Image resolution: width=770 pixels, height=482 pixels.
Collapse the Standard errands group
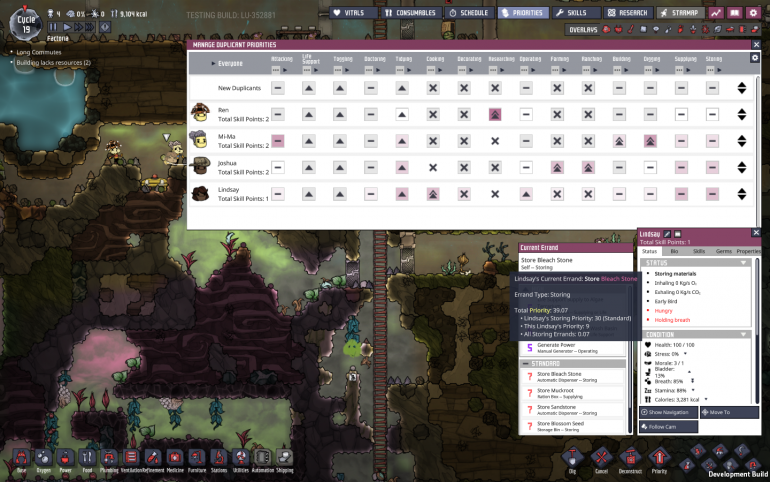pos(525,364)
